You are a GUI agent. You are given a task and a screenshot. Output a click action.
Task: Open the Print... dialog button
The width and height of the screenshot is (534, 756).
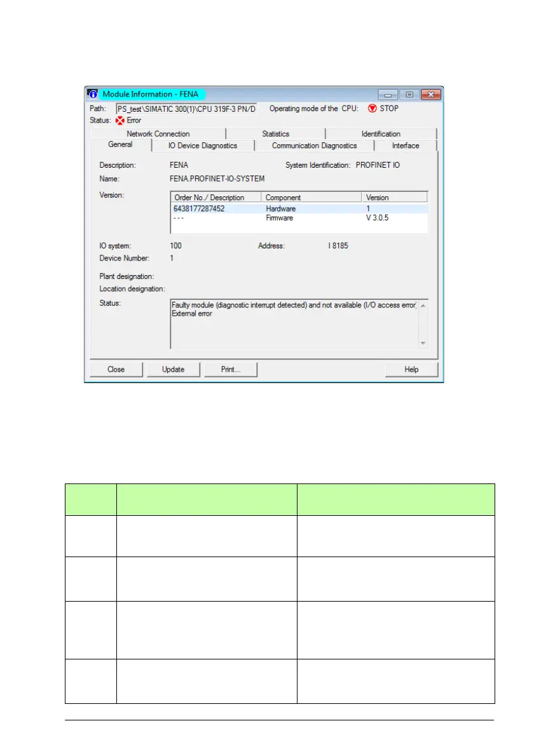[x=231, y=369]
